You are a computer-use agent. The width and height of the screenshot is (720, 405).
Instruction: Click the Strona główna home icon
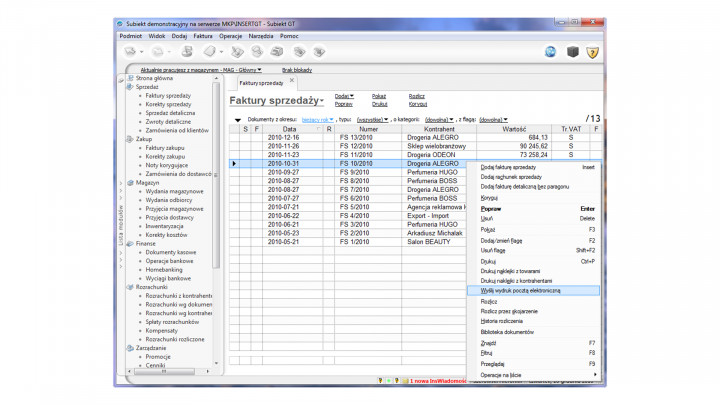(x=130, y=78)
